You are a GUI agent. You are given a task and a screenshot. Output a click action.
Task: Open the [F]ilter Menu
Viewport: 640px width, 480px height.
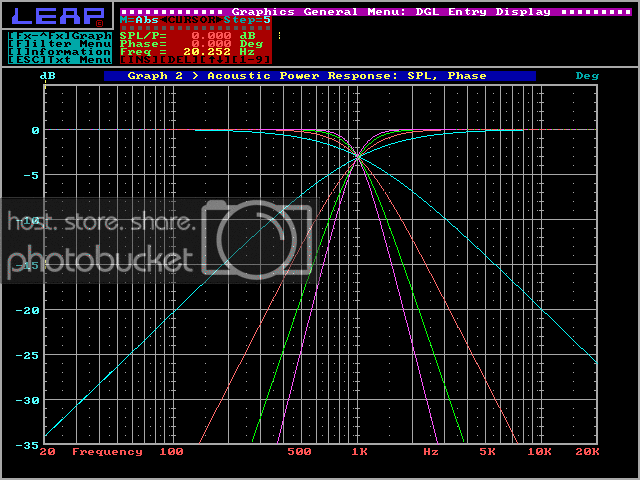[60, 44]
